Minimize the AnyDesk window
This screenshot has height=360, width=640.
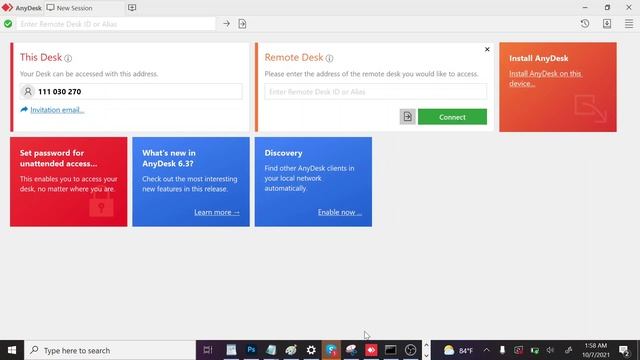coord(585,7)
